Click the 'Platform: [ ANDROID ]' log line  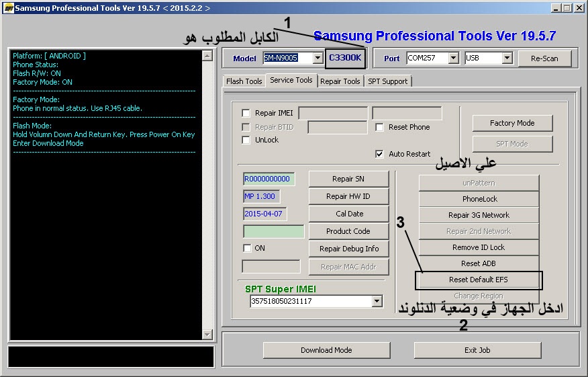click(x=49, y=56)
